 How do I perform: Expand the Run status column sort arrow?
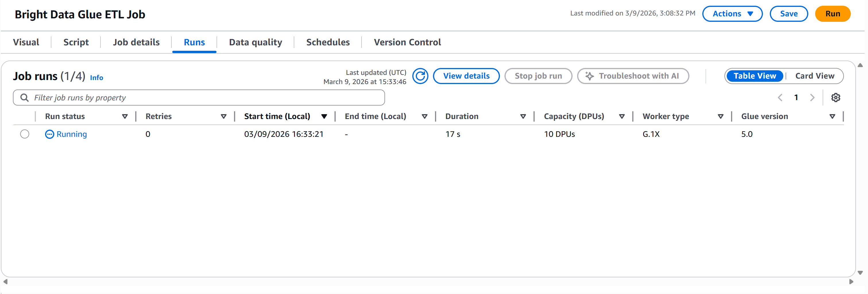[x=125, y=116]
